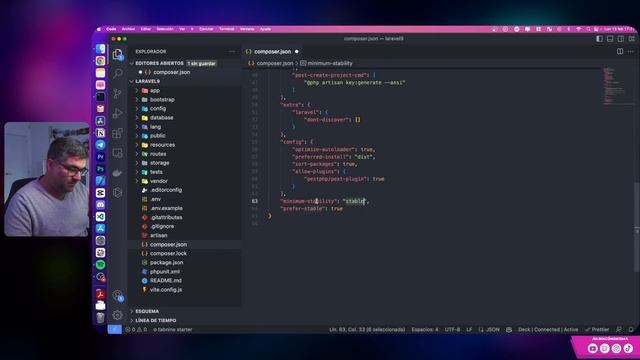This screenshot has height=360, width=640.
Task: Open the Run and Debug view
Action: point(118,113)
